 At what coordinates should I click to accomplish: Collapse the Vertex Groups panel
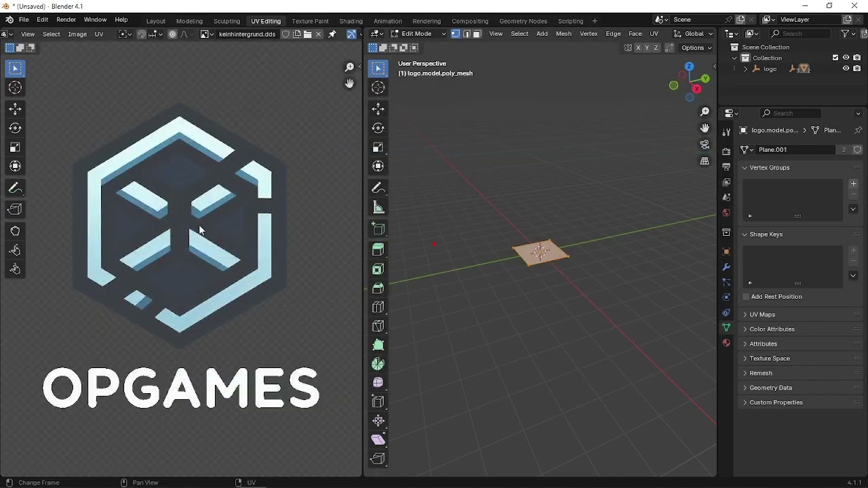[769, 167]
